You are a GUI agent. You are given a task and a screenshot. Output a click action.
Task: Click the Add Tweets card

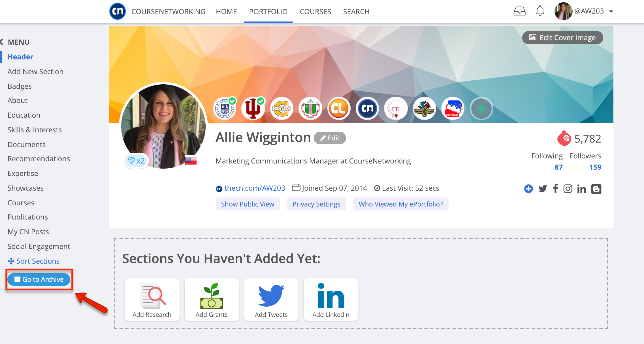pyautogui.click(x=271, y=300)
